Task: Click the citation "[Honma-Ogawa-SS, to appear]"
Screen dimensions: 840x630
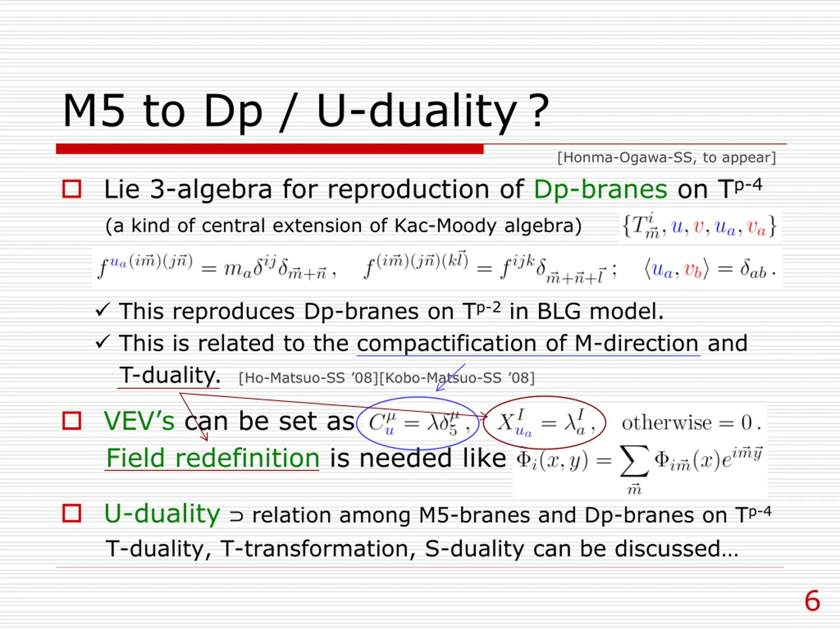Action: point(666,157)
